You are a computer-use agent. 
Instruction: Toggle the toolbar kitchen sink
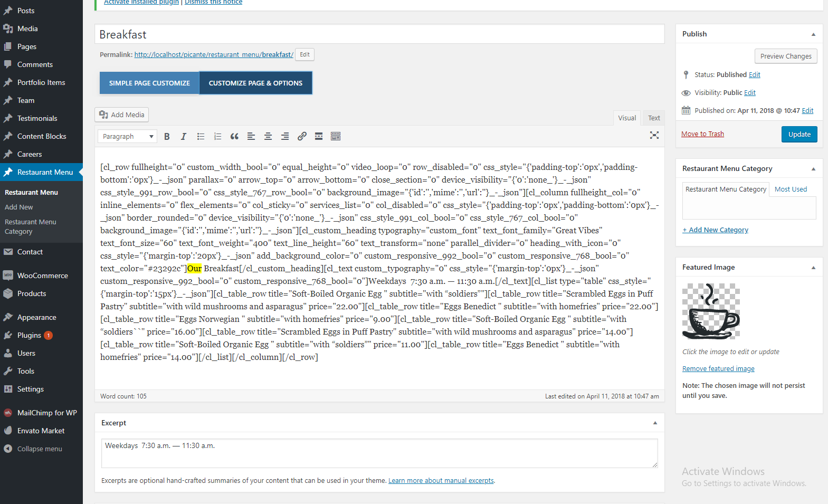coord(336,136)
